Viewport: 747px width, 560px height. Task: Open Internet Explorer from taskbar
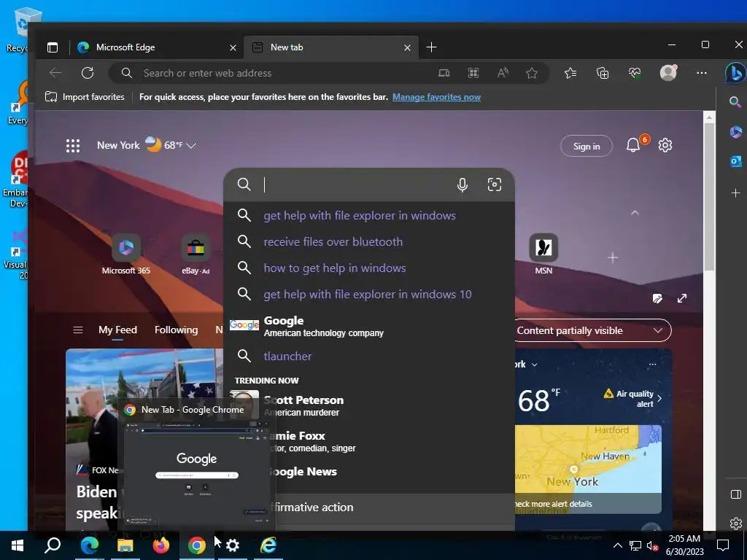(268, 545)
